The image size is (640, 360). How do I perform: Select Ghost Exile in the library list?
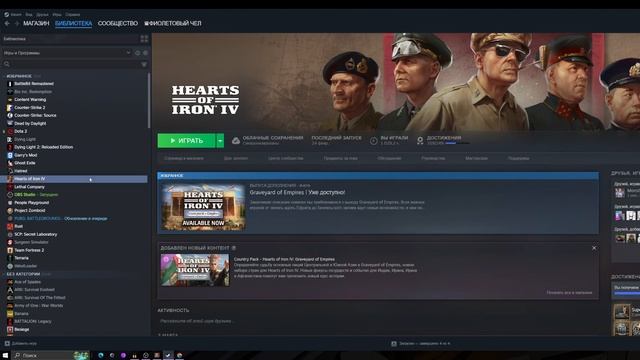[25, 163]
